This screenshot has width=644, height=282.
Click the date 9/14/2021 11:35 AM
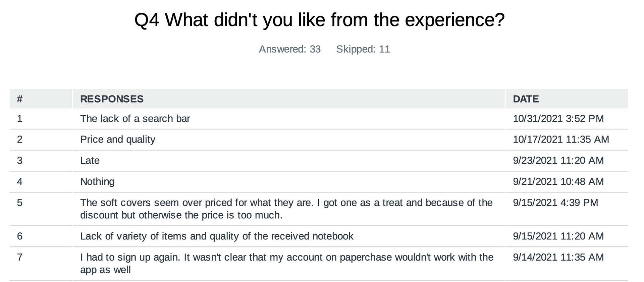(558, 258)
